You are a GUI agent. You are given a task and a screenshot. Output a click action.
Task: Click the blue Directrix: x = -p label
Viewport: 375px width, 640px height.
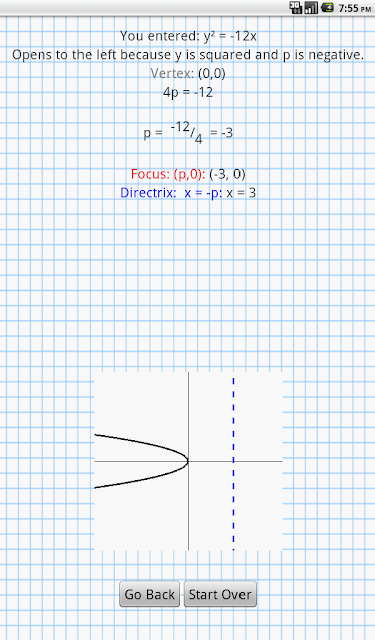pos(171,193)
